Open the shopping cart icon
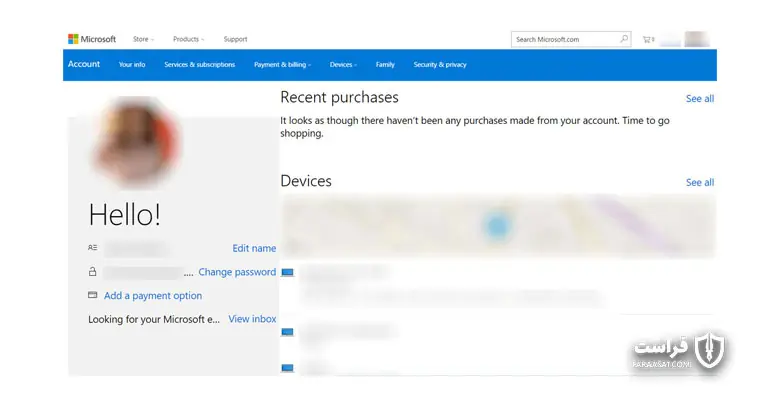Screen dimensions: 780x405 click(x=648, y=39)
